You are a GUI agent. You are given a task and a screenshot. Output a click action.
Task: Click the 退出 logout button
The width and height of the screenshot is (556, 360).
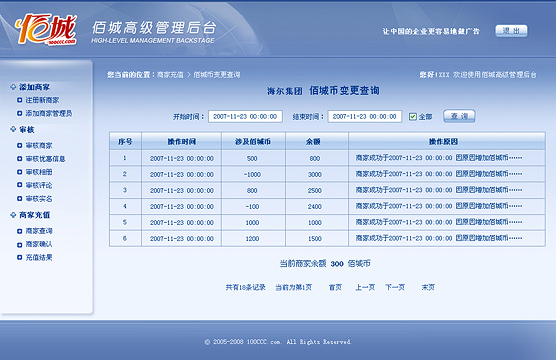(x=511, y=31)
